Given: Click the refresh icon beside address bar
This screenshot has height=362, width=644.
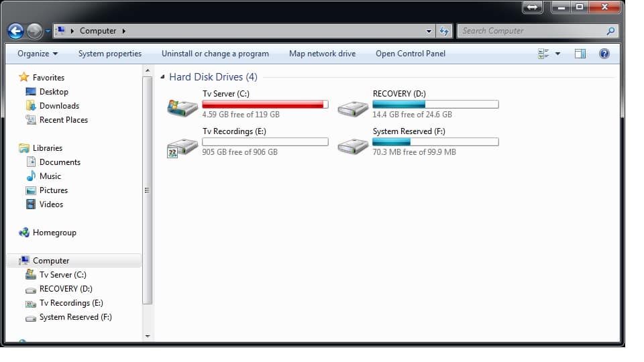Looking at the screenshot, I should click(443, 31).
